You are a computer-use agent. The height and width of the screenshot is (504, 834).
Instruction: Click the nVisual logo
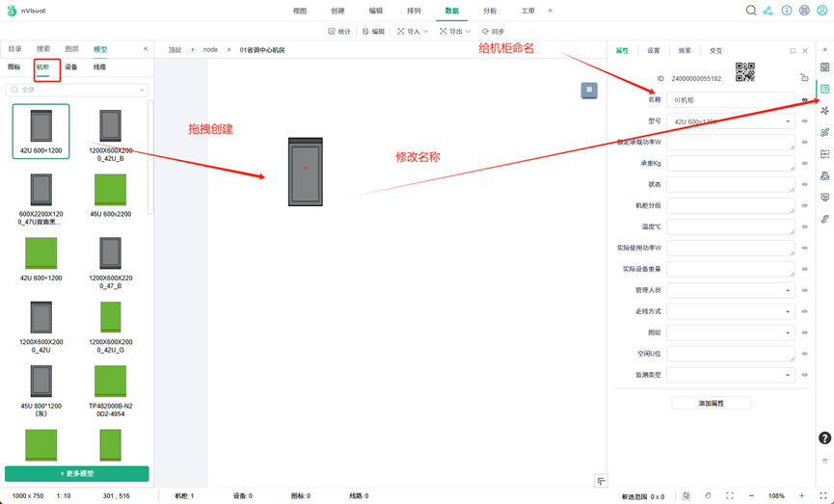26,10
